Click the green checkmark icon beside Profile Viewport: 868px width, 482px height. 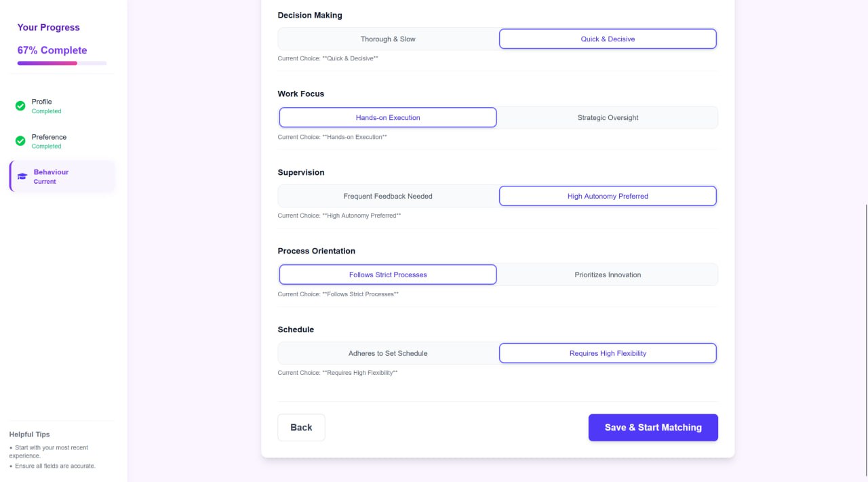(x=20, y=106)
